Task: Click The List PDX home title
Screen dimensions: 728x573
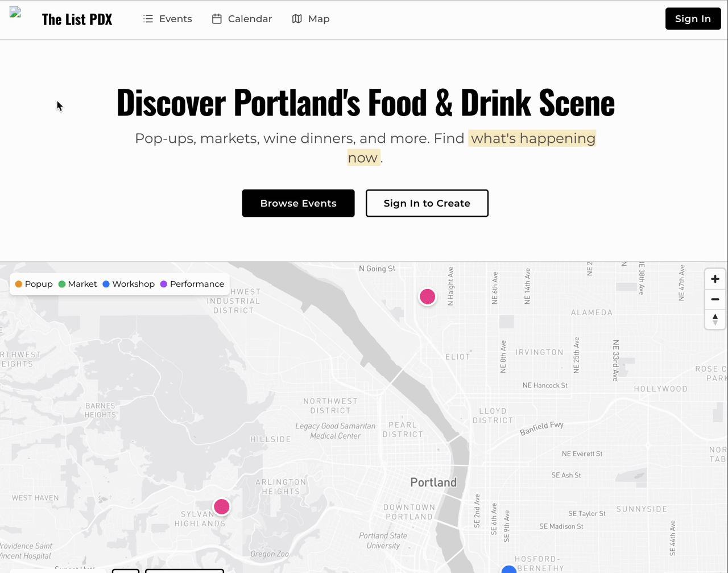Action: pos(77,19)
